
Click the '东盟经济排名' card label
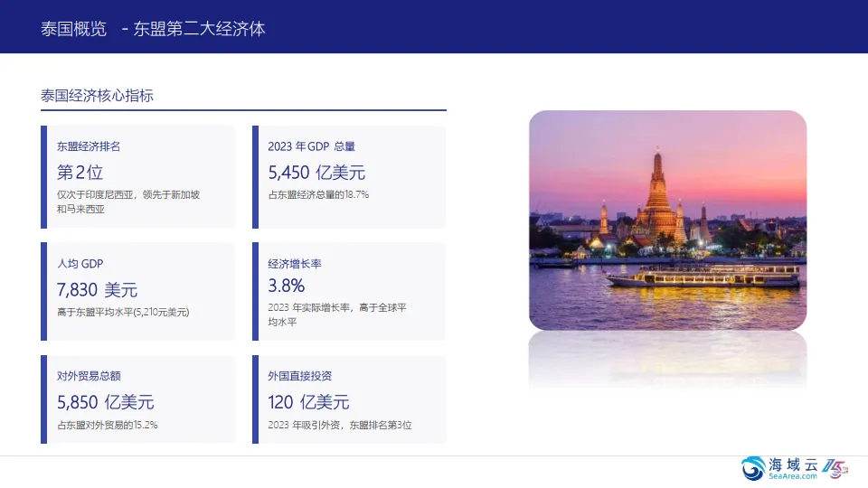click(89, 146)
